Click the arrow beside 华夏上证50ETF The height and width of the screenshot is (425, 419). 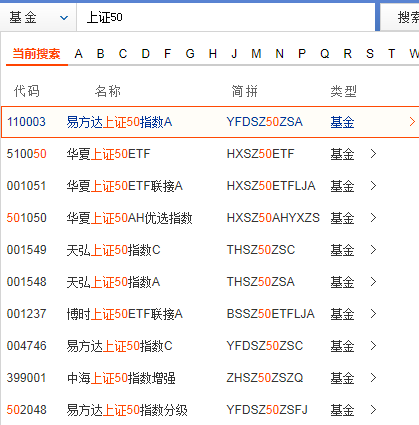click(373, 154)
